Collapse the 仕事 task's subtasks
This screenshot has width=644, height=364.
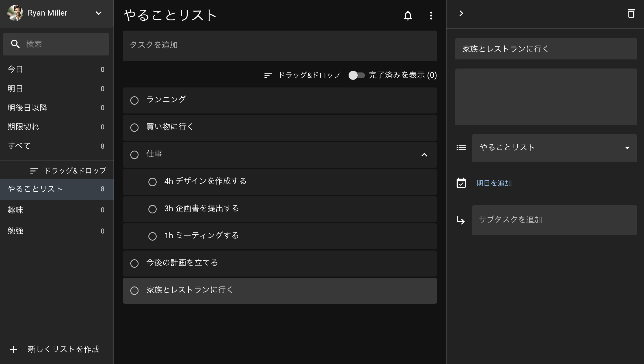click(424, 155)
